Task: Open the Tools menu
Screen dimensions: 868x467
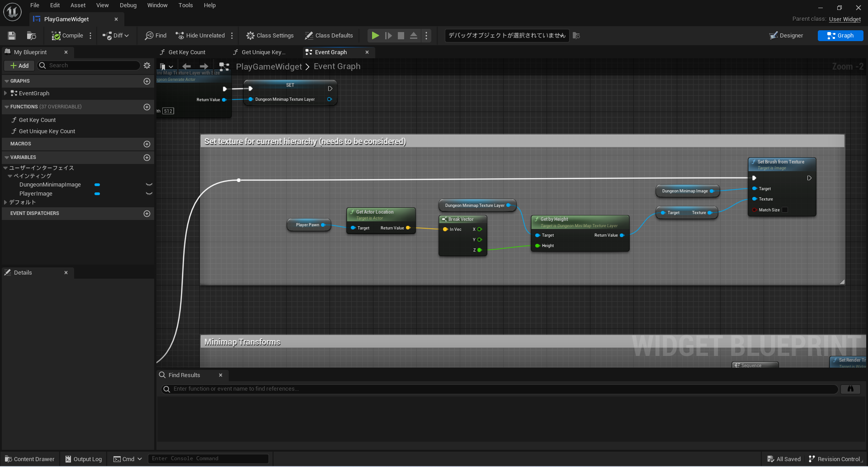Action: coord(185,5)
